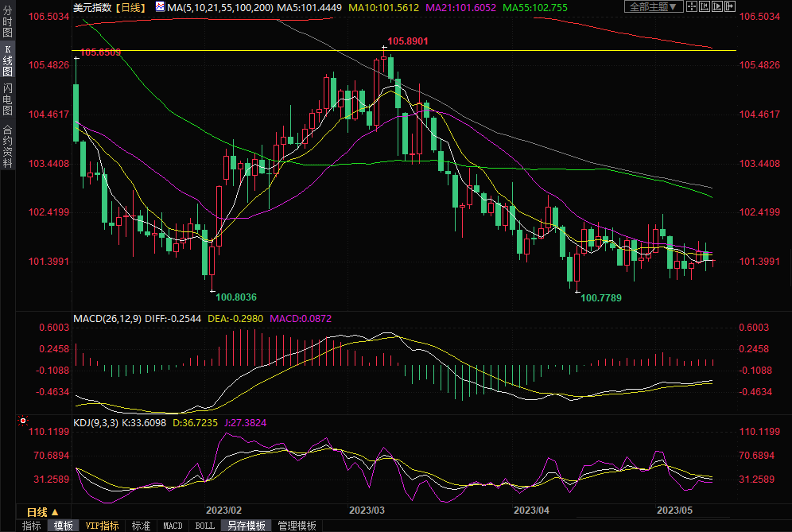Click 另存模板 to save template
Image resolution: width=792 pixels, height=532 pixels.
click(246, 526)
